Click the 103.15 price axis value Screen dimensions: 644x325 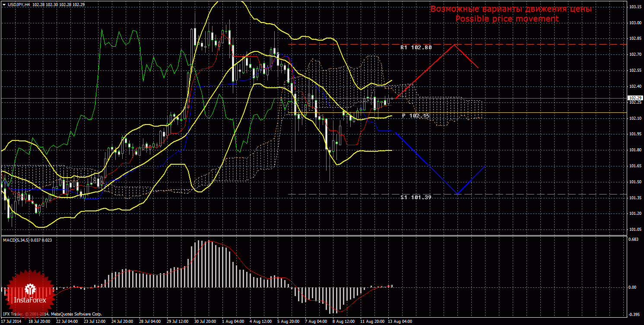pos(634,7)
